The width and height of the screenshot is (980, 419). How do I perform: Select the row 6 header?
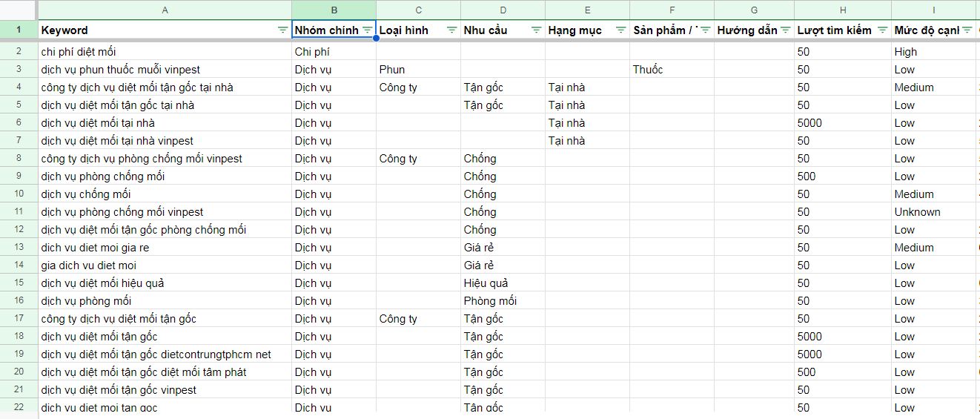[19, 123]
